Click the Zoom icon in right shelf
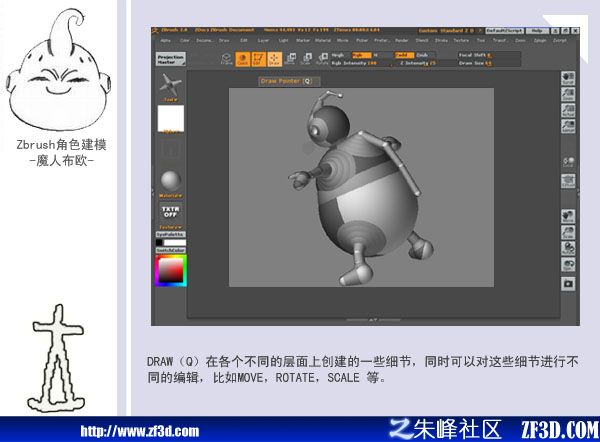The width and height of the screenshot is (600, 442). pyautogui.click(x=568, y=94)
